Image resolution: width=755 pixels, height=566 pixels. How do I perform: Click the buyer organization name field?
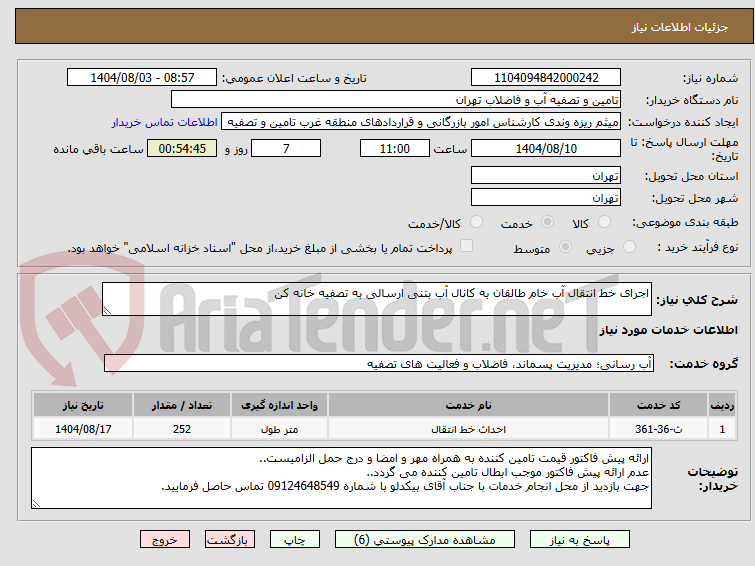tap(396, 100)
